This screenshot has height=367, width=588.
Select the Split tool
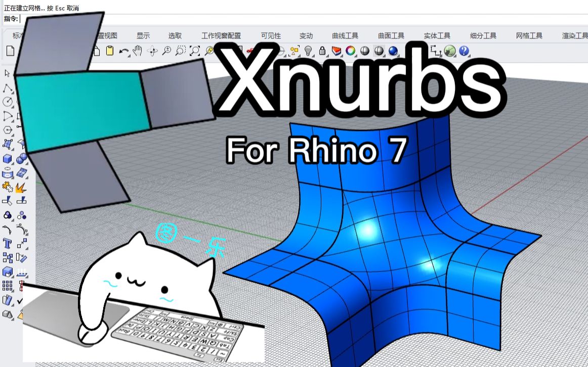pyautogui.click(x=21, y=200)
